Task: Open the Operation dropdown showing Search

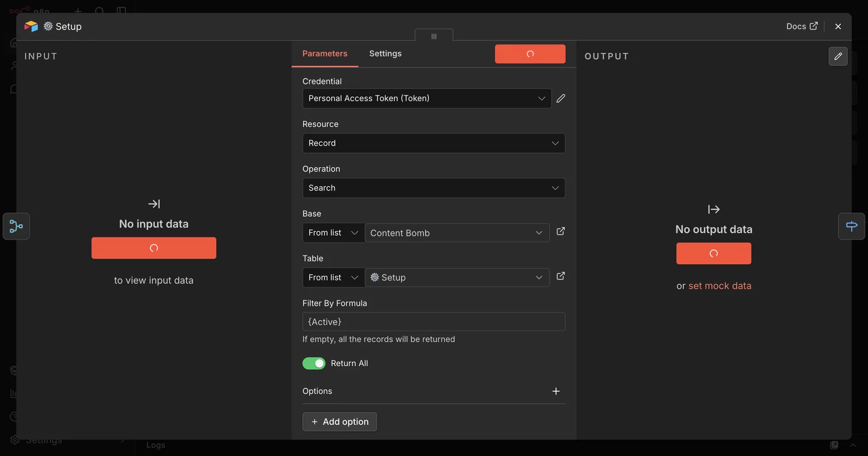Action: click(434, 188)
